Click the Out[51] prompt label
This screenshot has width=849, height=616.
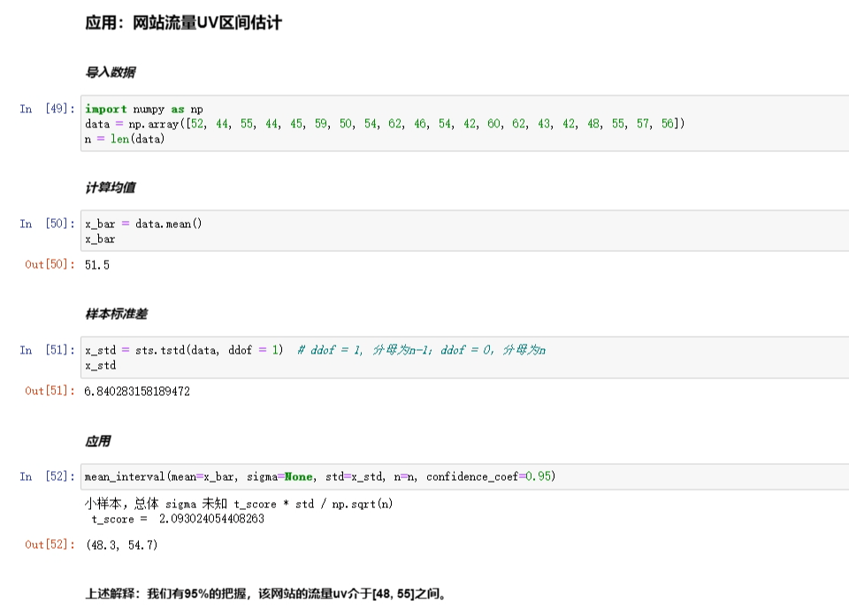tap(50, 391)
